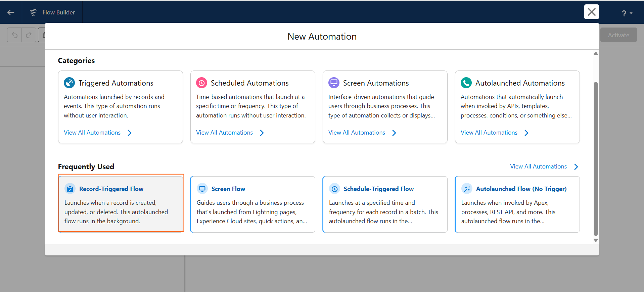Viewport: 644px width, 292px height.
Task: Click the Triggered Automations heading
Action: (x=116, y=83)
